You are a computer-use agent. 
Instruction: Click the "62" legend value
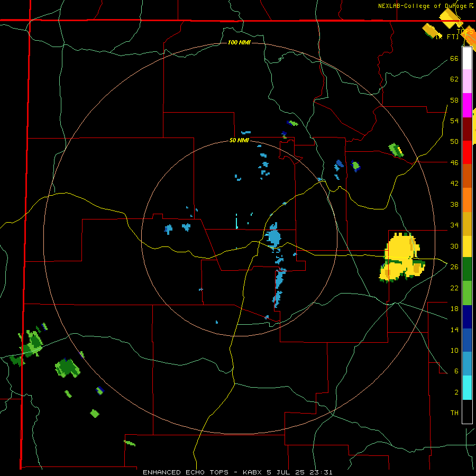point(454,79)
